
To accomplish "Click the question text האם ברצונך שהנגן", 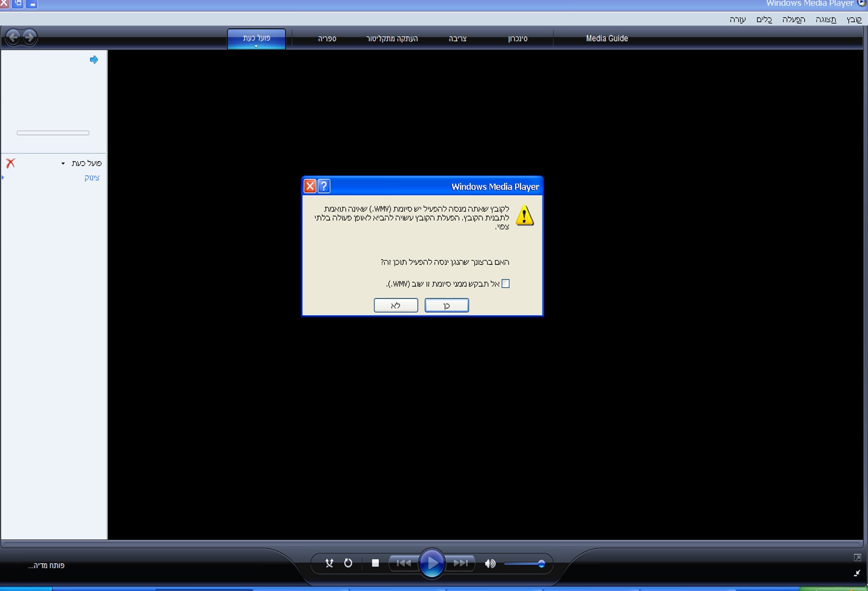I will pos(445,262).
